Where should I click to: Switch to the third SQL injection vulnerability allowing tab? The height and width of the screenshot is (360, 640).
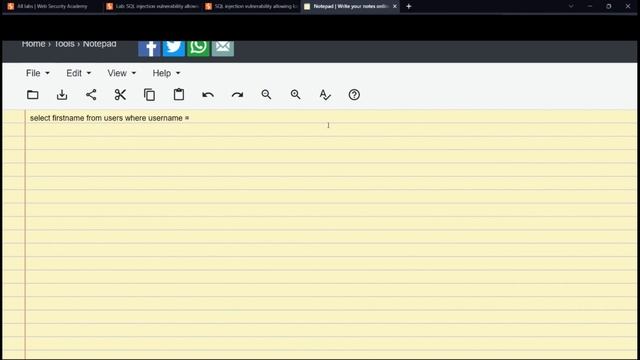point(251,7)
